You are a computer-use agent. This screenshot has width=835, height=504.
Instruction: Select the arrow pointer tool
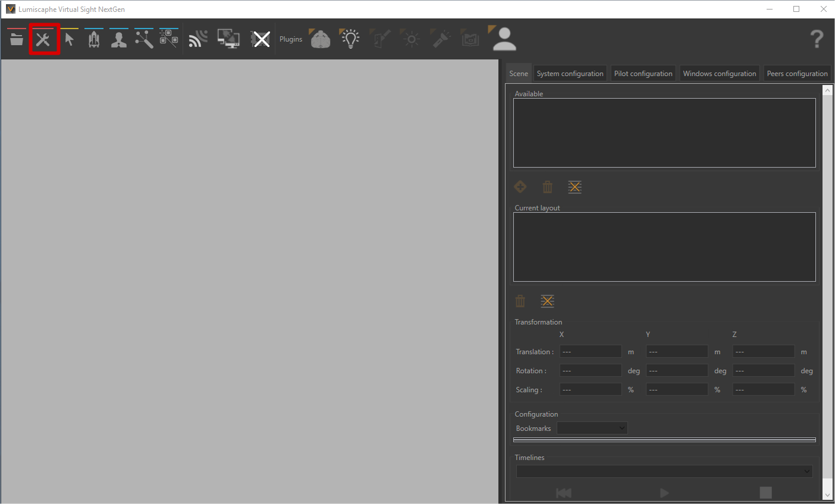pos(70,39)
